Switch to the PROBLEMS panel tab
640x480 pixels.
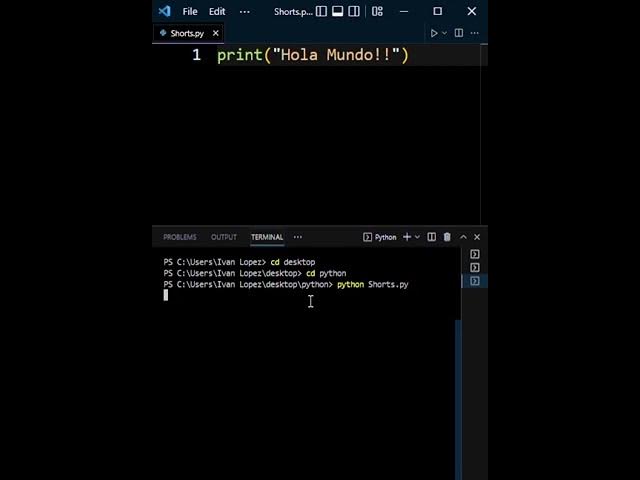point(180,237)
